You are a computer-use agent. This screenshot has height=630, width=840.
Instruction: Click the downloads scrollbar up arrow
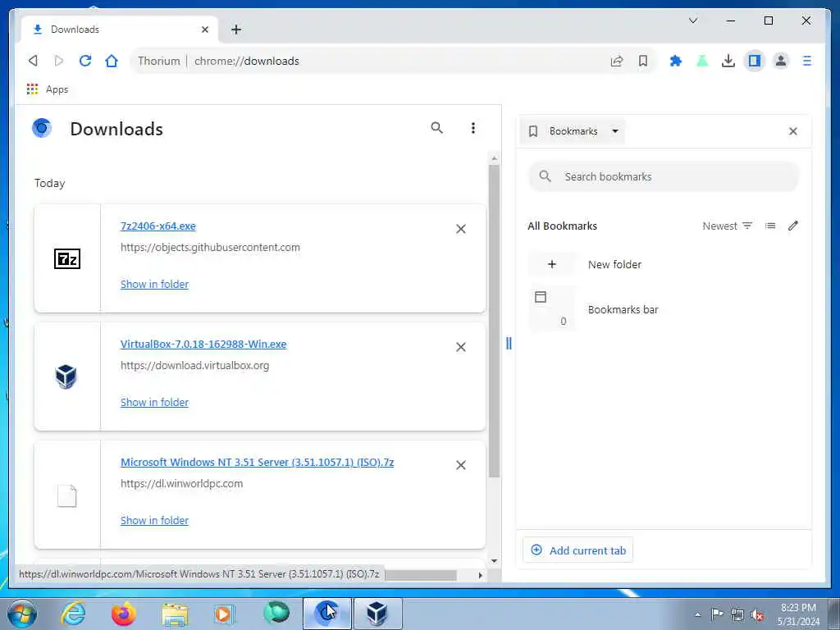click(x=494, y=158)
